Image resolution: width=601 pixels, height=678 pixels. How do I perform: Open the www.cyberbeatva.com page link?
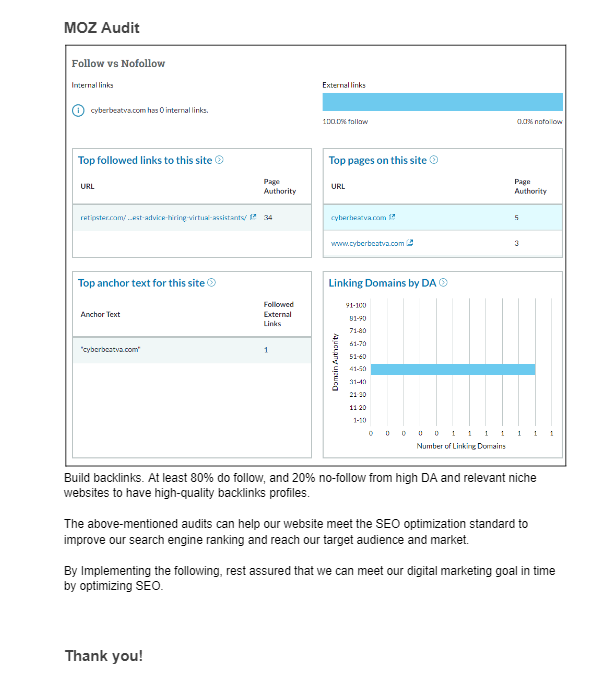click(368, 243)
